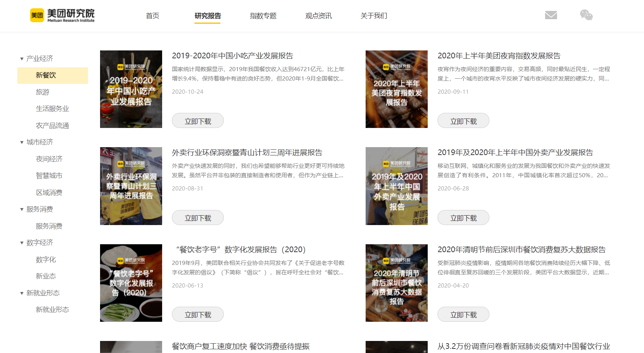Click the 产业经济 category heading
Screen dimensions: 644x353
pos(39,59)
